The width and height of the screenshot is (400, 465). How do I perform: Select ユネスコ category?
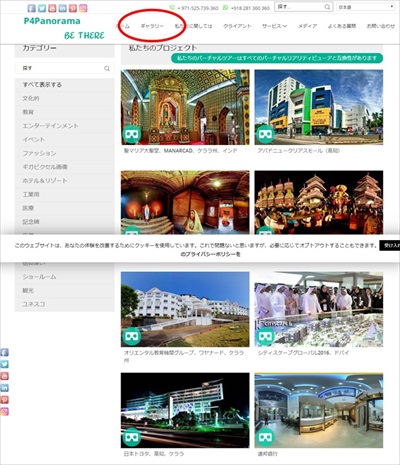[x=65, y=304]
